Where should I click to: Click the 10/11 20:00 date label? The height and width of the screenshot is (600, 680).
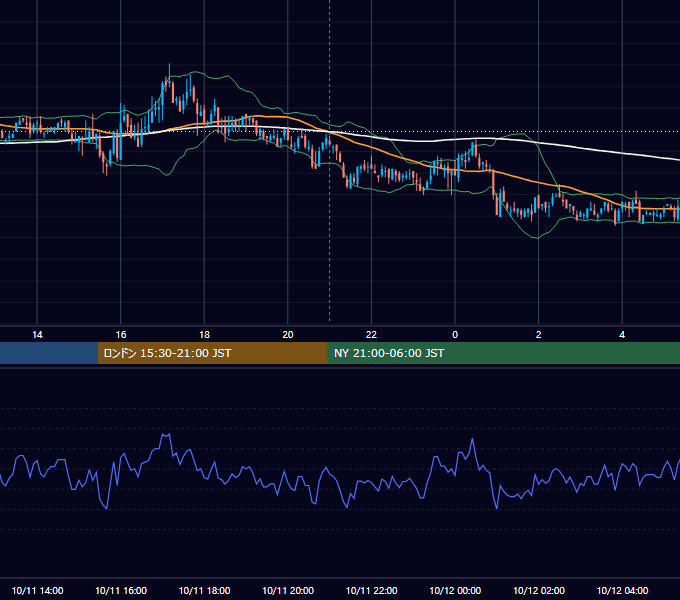[x=288, y=590]
